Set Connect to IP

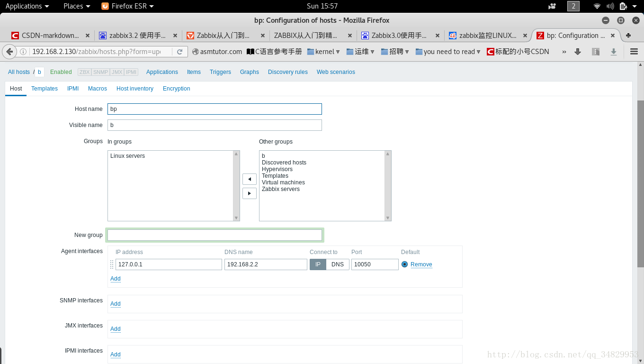point(318,264)
